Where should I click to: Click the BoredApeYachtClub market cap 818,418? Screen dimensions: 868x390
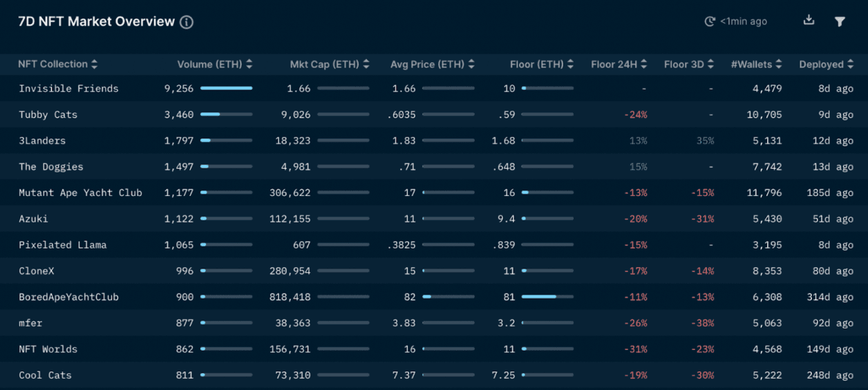coord(290,297)
